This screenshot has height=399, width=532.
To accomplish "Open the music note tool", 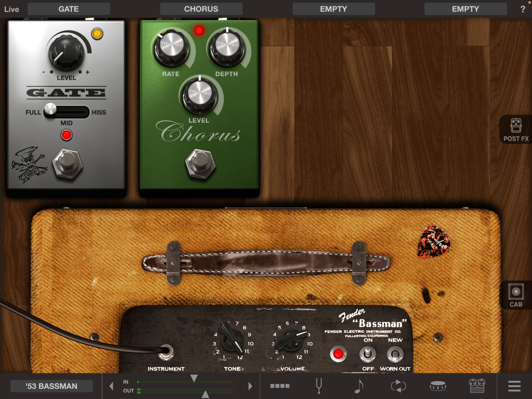I will pyautogui.click(x=359, y=386).
